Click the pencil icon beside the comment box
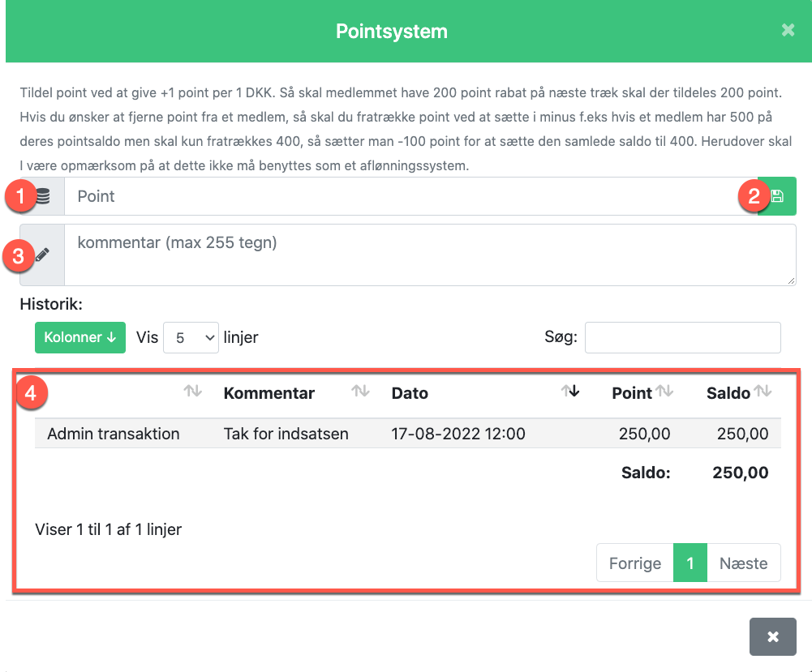 (42, 255)
